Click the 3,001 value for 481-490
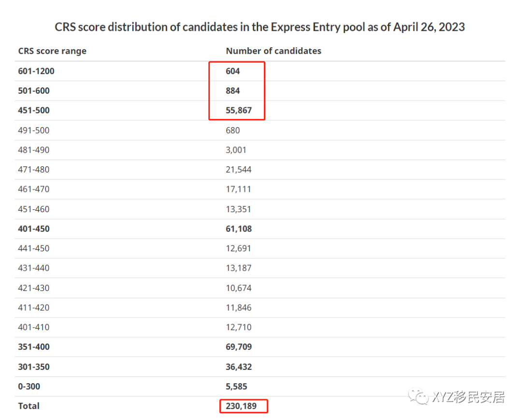 236,150
